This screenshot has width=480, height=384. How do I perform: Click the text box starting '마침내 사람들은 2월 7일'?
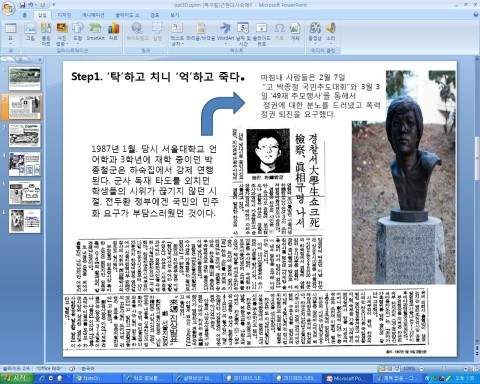[x=320, y=96]
